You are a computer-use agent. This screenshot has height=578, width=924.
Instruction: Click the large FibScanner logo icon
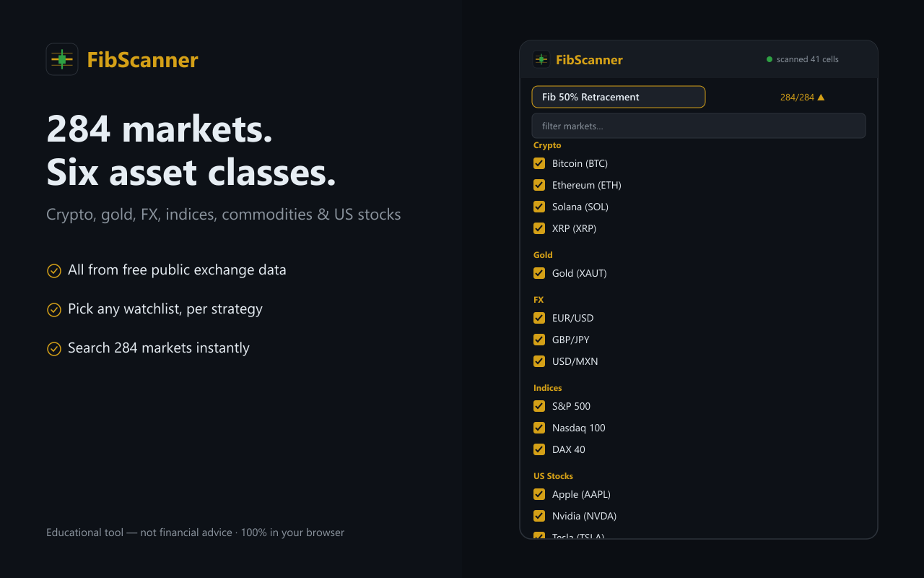pos(62,59)
